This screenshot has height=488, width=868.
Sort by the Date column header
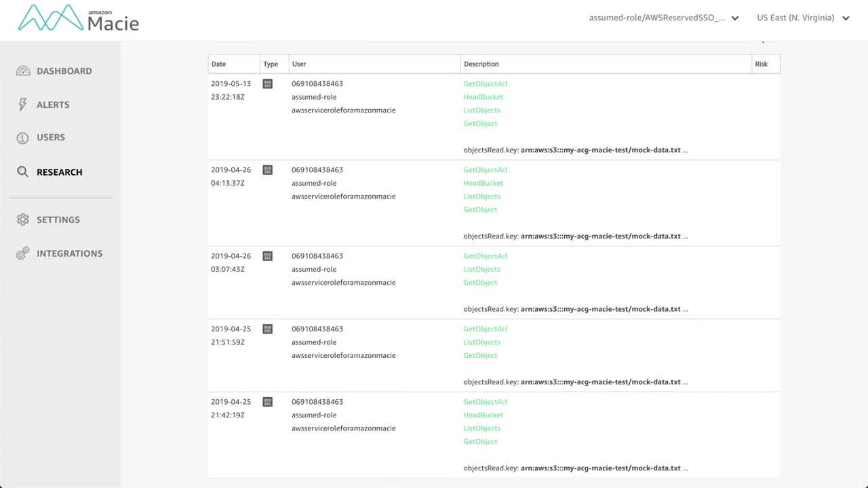(218, 64)
